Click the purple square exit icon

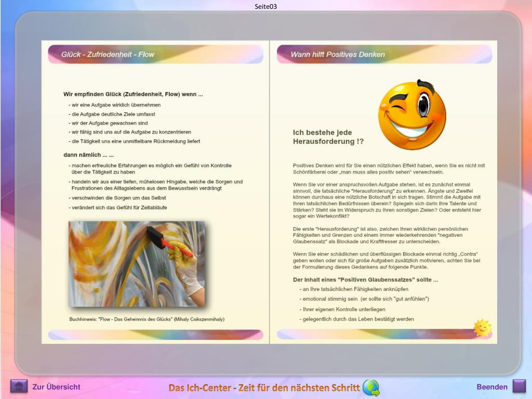tap(519, 386)
